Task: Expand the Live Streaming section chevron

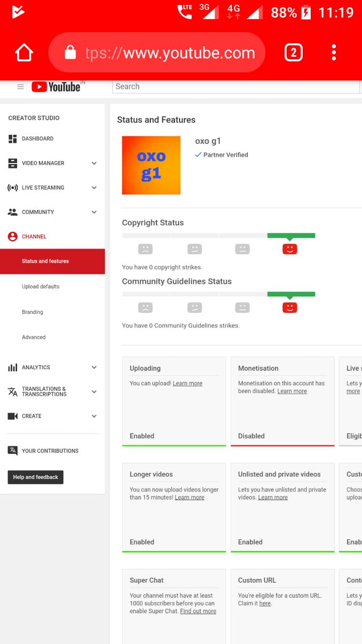Action: pos(94,188)
